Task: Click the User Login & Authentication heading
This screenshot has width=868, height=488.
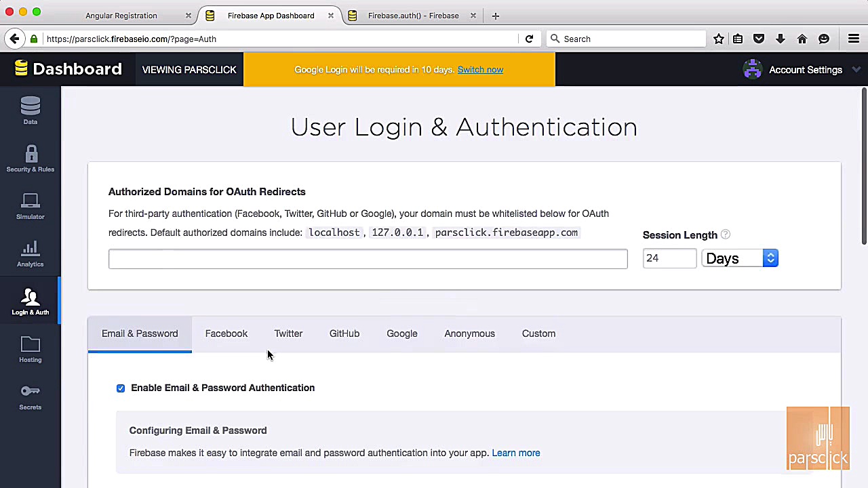Action: click(x=464, y=127)
